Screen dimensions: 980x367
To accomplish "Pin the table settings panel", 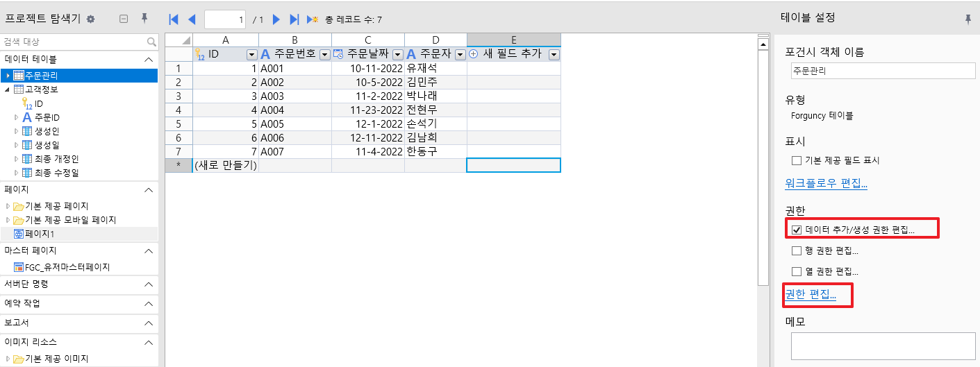I will click(968, 19).
